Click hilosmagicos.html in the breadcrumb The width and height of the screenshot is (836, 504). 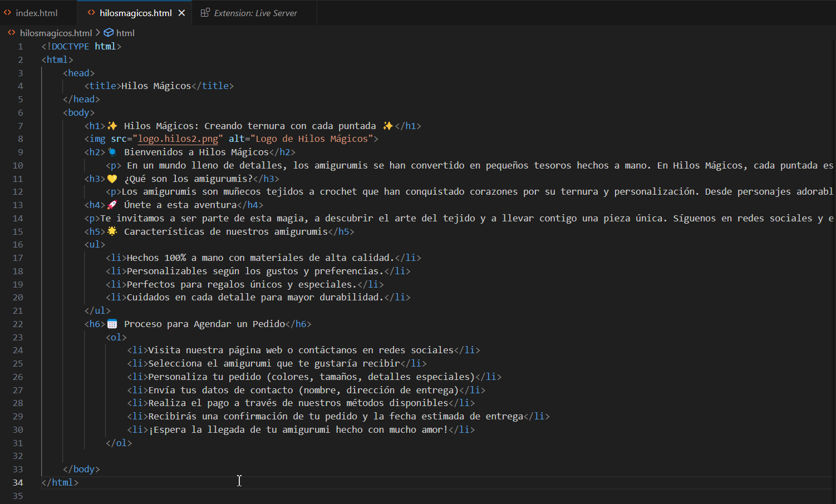click(x=56, y=33)
